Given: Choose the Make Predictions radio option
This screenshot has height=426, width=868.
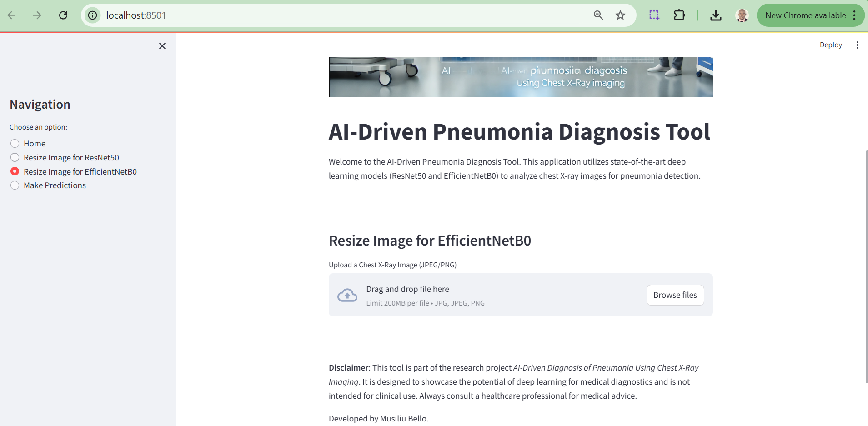Looking at the screenshot, I should pos(15,185).
